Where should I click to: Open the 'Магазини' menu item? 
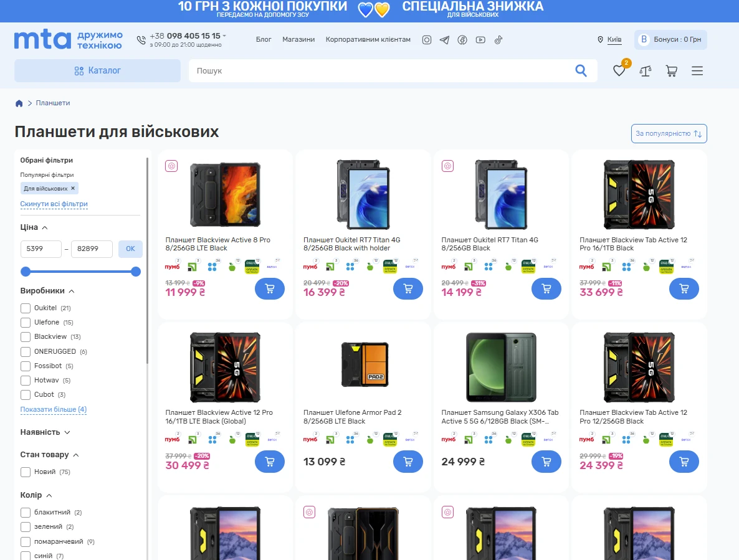(298, 40)
